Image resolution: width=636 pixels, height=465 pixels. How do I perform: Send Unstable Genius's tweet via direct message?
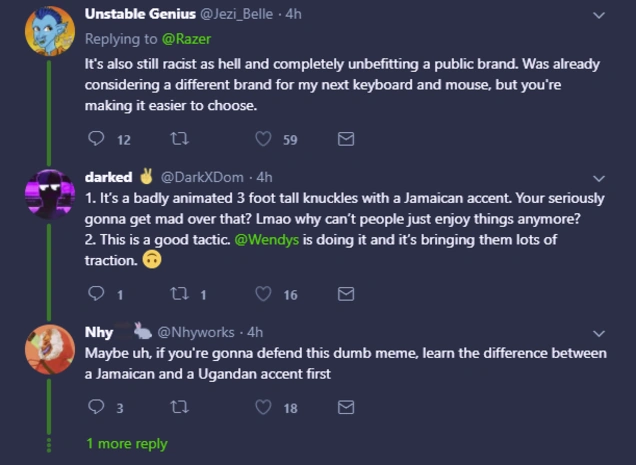coord(346,139)
